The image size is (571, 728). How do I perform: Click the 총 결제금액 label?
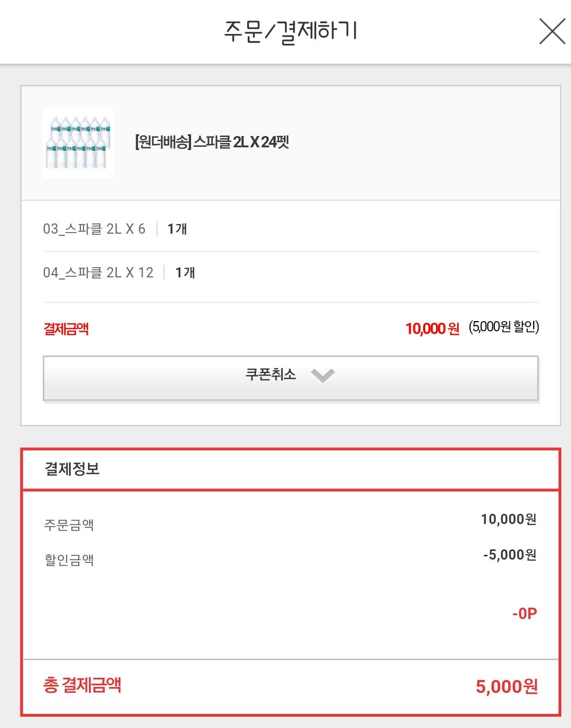click(x=82, y=685)
